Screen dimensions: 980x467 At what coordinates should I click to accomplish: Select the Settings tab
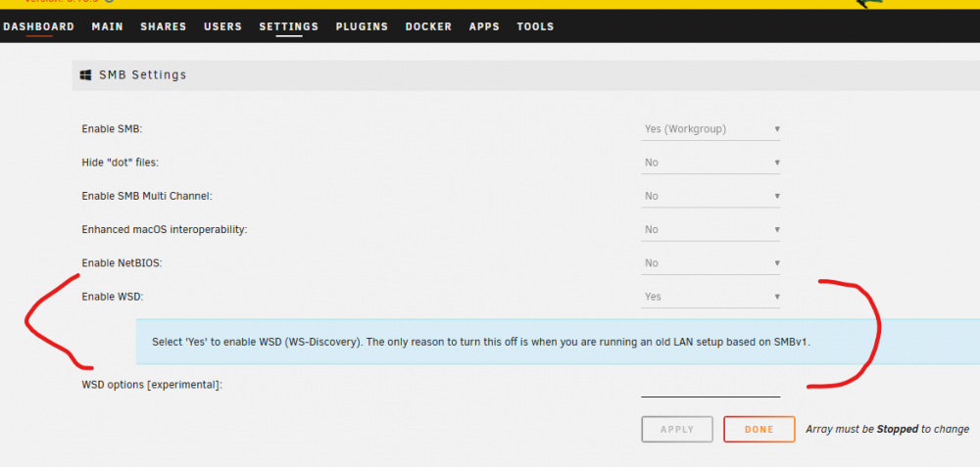tap(289, 26)
